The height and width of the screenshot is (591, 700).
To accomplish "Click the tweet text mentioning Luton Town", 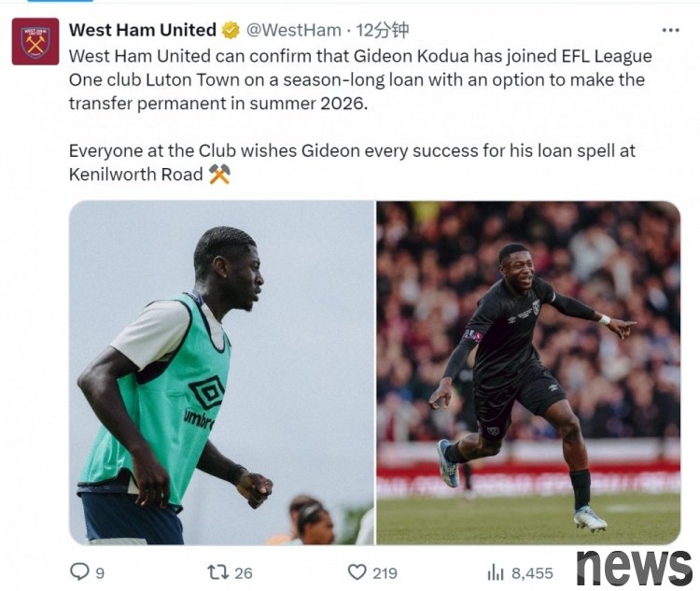I will [x=360, y=80].
